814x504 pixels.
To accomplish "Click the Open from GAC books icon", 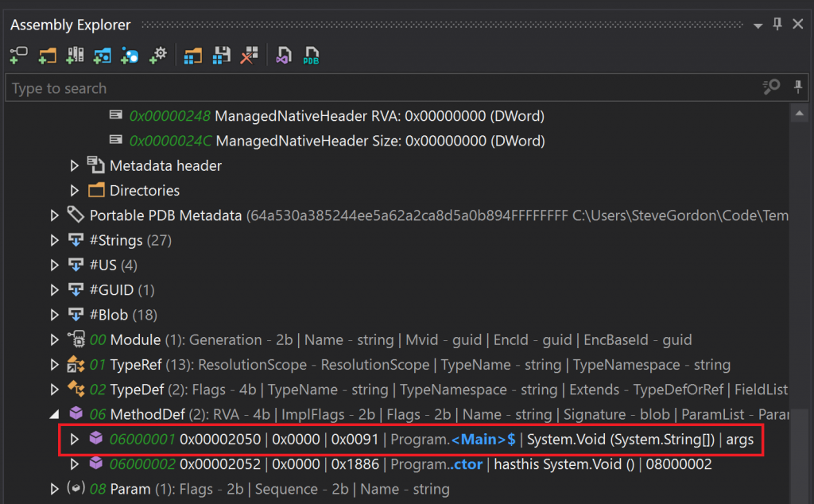I will pos(75,55).
